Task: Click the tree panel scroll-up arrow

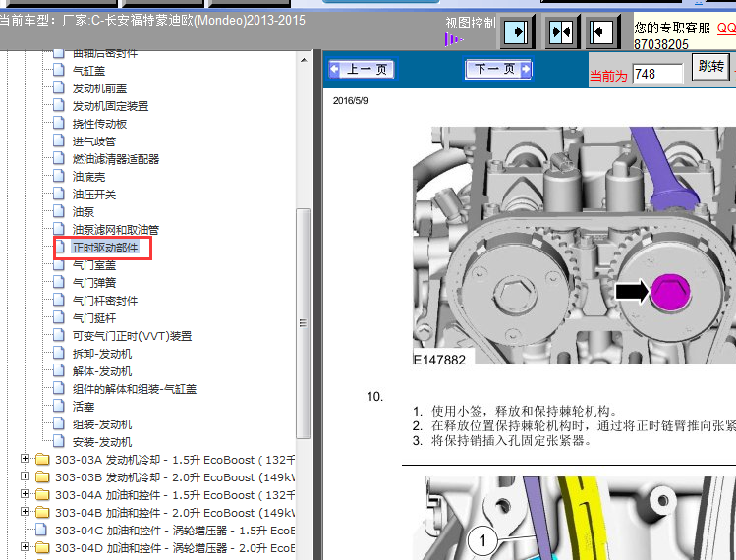Action: pos(304,60)
